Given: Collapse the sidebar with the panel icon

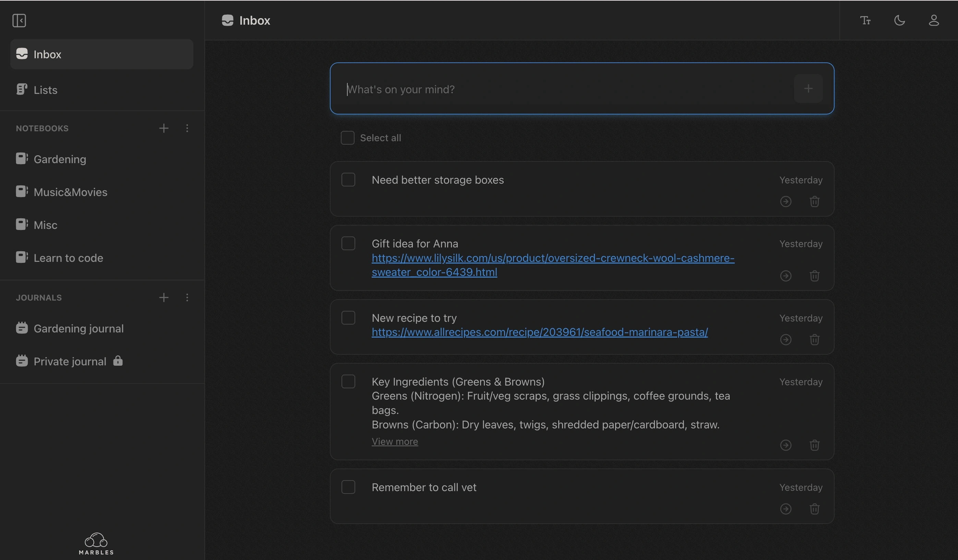Looking at the screenshot, I should click(x=19, y=21).
